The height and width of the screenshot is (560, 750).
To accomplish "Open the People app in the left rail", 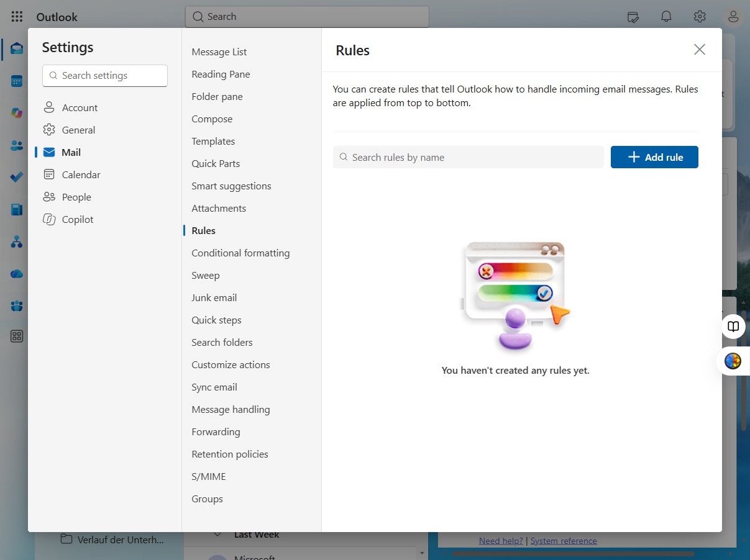I will point(17,145).
